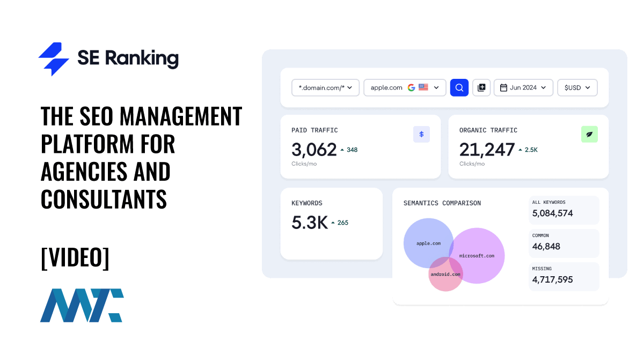The height and width of the screenshot is (362, 644).
Task: Click the Semantics Comparison heading
Action: (x=442, y=203)
